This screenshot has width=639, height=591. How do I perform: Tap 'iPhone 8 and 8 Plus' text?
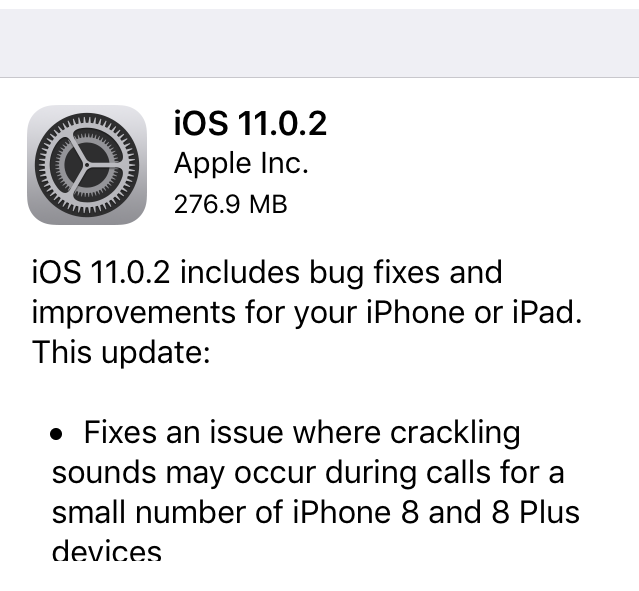436,512
